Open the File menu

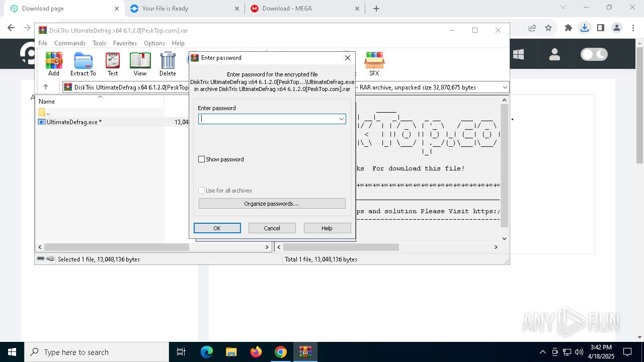click(43, 43)
